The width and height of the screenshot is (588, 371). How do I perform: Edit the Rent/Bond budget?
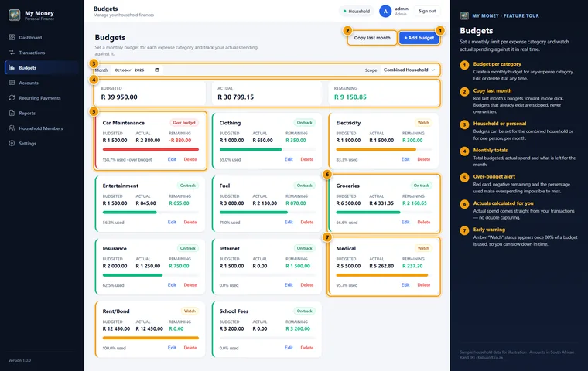coord(172,348)
